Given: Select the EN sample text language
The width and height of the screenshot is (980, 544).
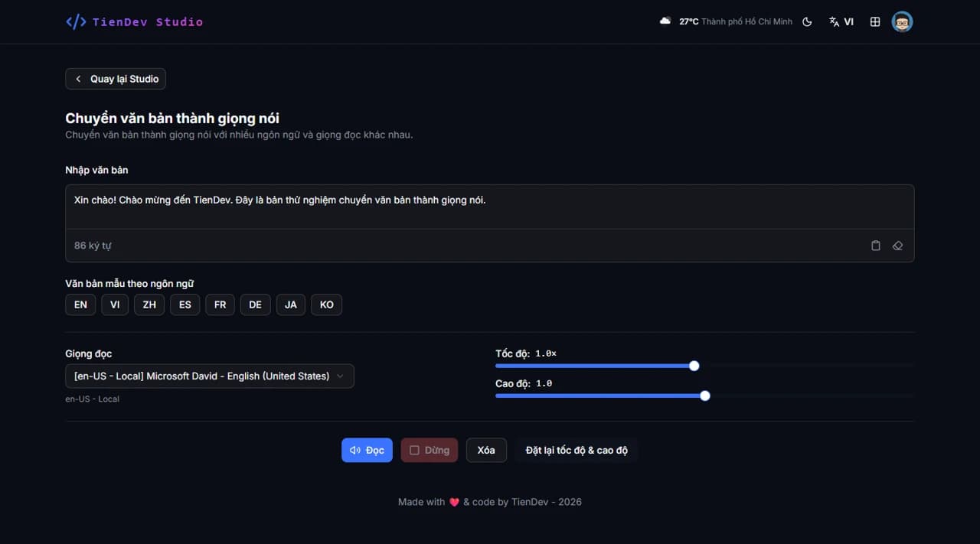Looking at the screenshot, I should pyautogui.click(x=80, y=305).
